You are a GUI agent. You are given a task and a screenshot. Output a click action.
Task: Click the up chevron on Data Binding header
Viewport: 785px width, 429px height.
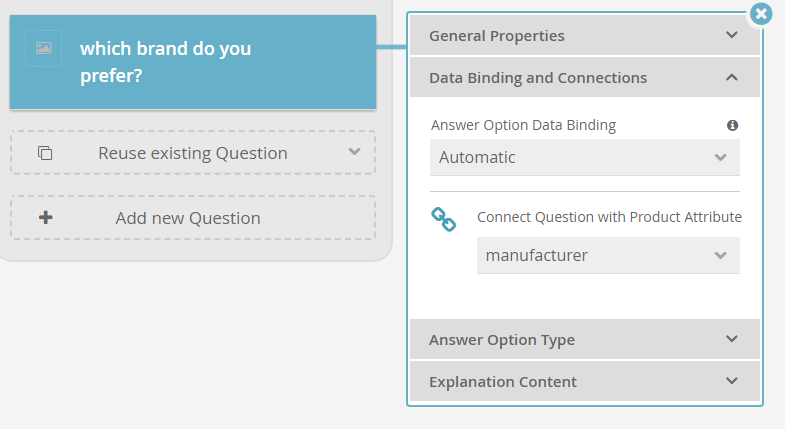[x=731, y=77]
